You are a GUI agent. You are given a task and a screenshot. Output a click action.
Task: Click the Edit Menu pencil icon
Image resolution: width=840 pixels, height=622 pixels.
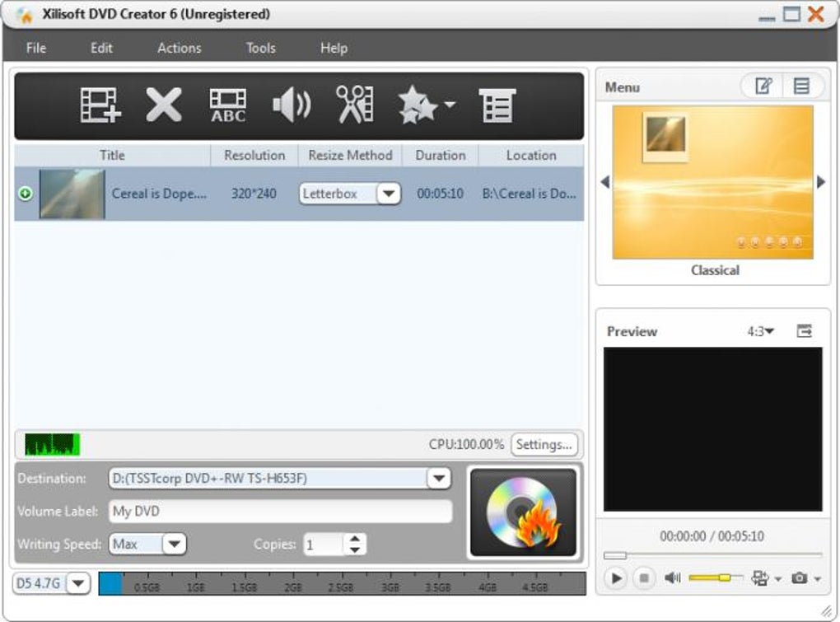point(763,86)
